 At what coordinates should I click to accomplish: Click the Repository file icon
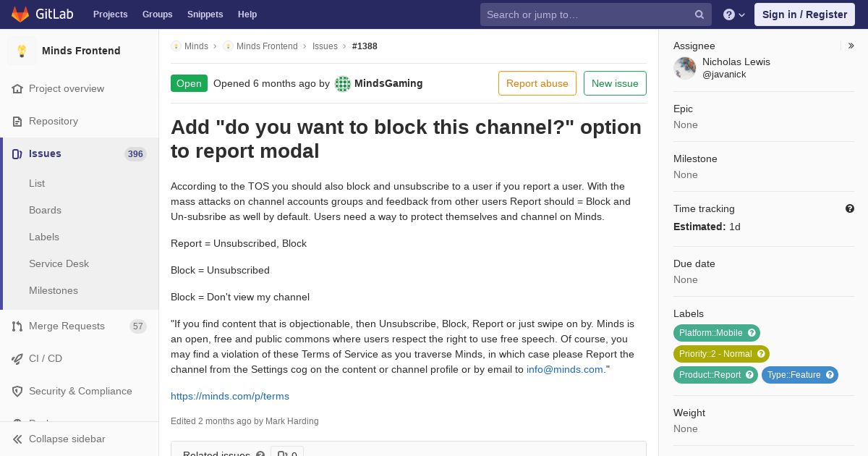coord(17,122)
